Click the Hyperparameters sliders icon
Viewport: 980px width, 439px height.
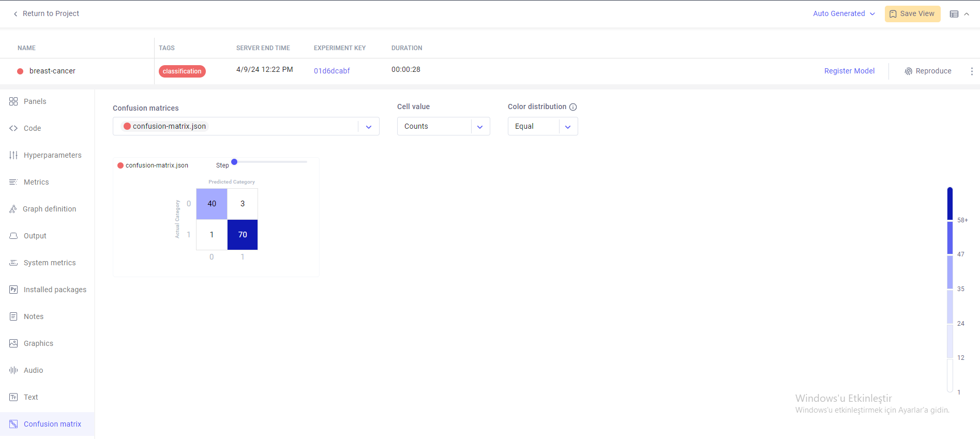pos(13,155)
